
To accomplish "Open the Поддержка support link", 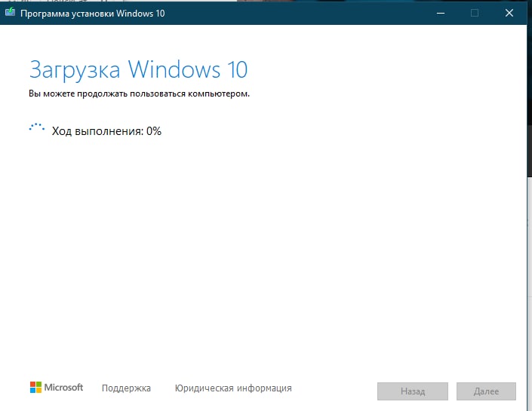I will [x=126, y=388].
